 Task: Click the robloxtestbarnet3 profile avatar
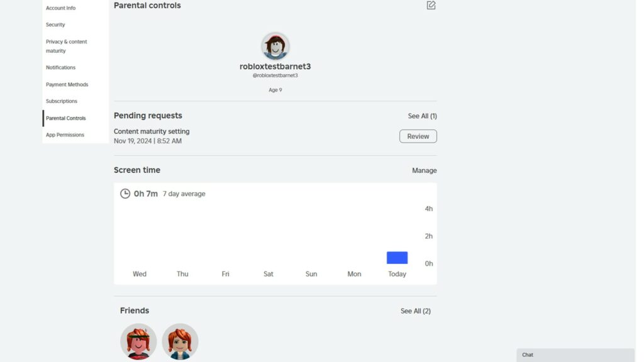(275, 46)
